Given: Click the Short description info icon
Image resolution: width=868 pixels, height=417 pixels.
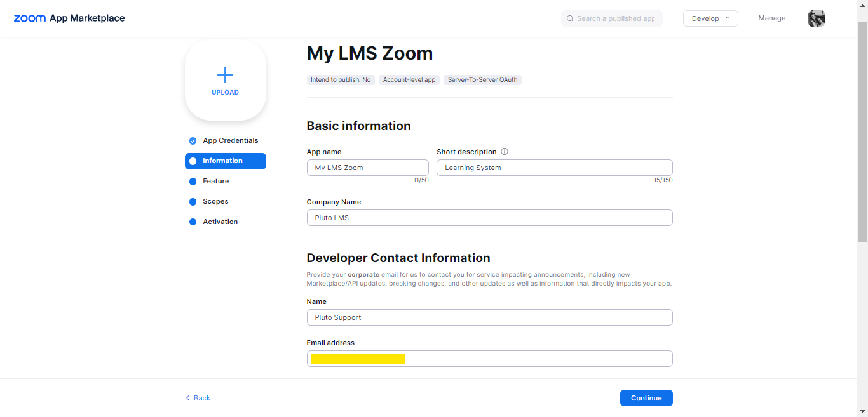Looking at the screenshot, I should (x=505, y=152).
